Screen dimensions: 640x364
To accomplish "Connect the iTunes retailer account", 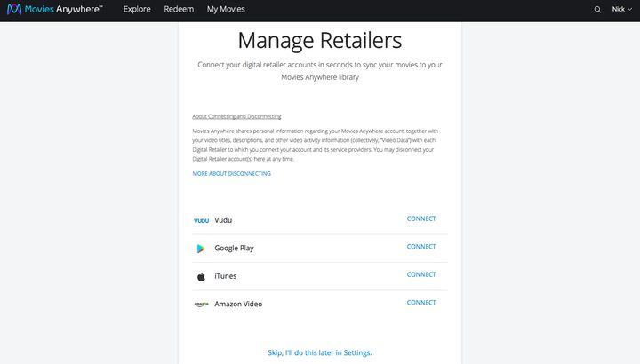I will 421,274.
